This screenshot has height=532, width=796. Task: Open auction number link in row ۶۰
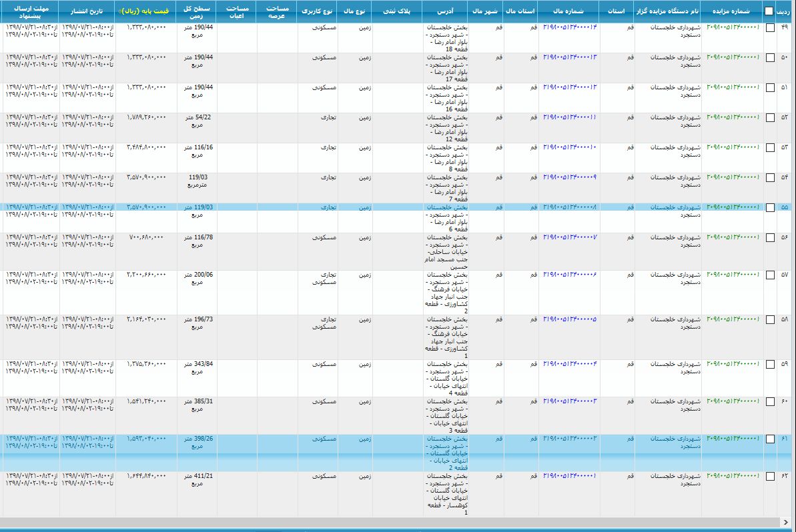pos(732,401)
